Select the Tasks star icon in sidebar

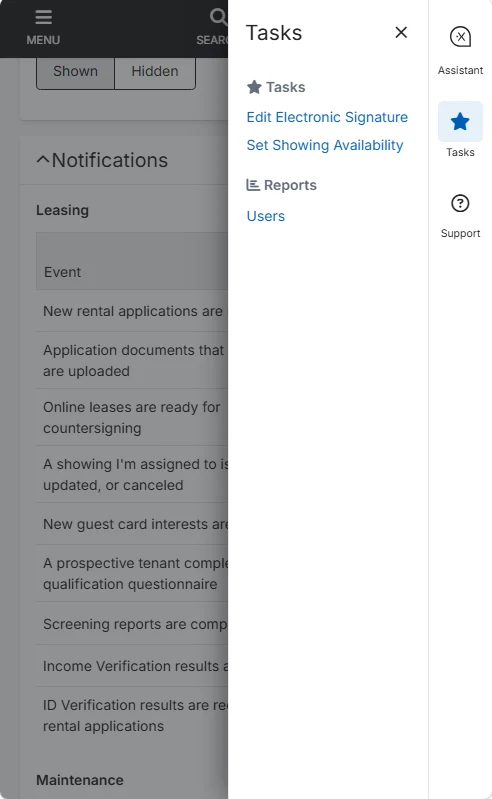pyautogui.click(x=460, y=121)
